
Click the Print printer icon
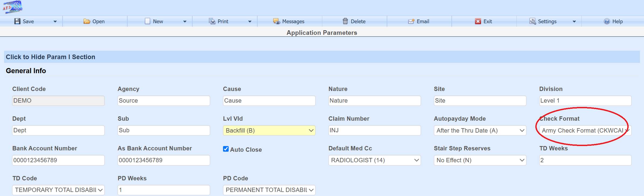coord(212,21)
